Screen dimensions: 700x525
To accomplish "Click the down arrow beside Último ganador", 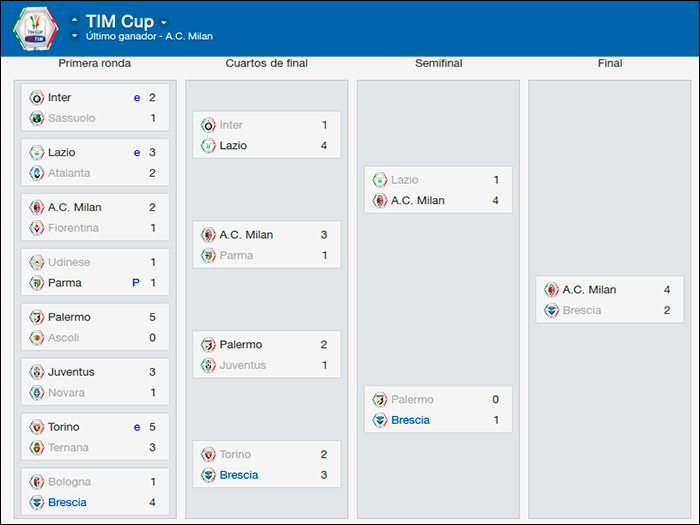I will (75, 36).
